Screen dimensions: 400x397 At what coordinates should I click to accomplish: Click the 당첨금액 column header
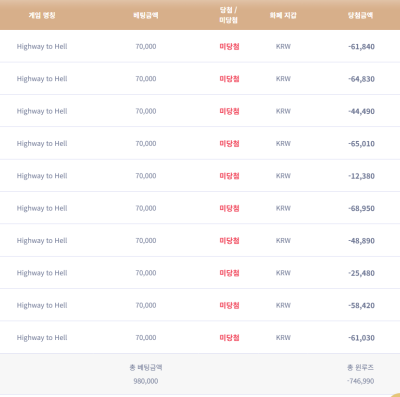click(x=360, y=15)
